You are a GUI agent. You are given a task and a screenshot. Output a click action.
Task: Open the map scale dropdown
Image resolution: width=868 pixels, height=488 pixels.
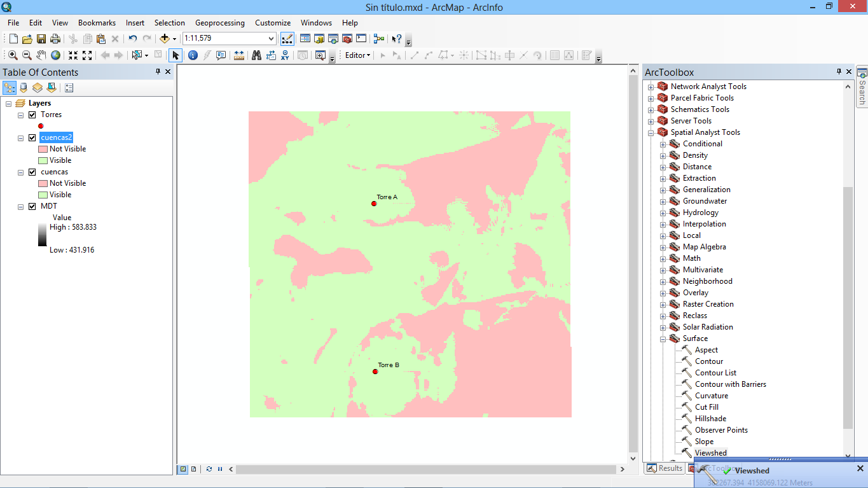[x=272, y=39]
